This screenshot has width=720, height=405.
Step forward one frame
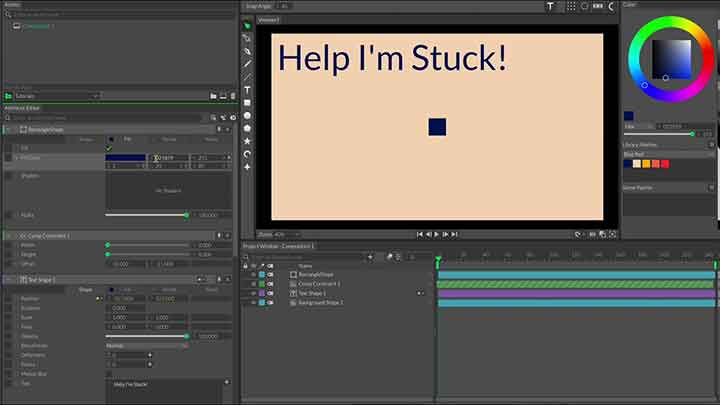(x=445, y=235)
